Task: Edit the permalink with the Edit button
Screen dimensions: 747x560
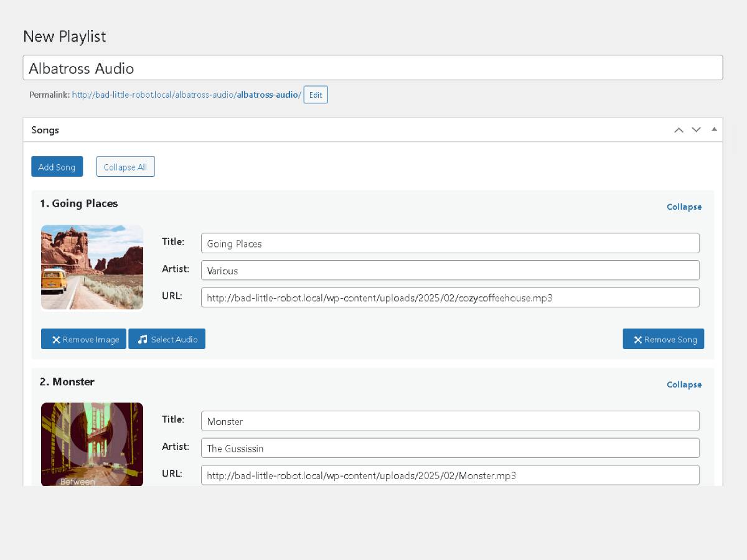Action: coord(316,95)
